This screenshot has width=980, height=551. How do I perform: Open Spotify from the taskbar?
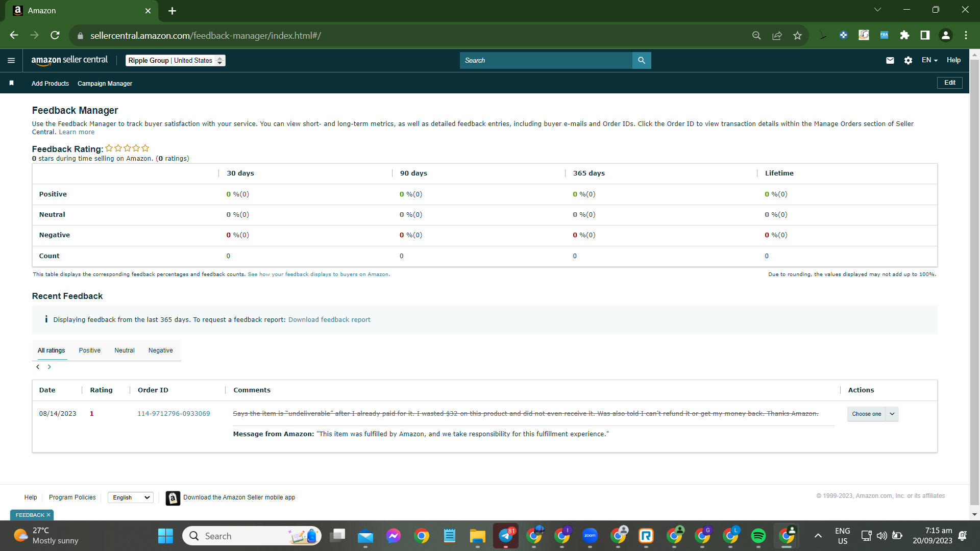(758, 536)
